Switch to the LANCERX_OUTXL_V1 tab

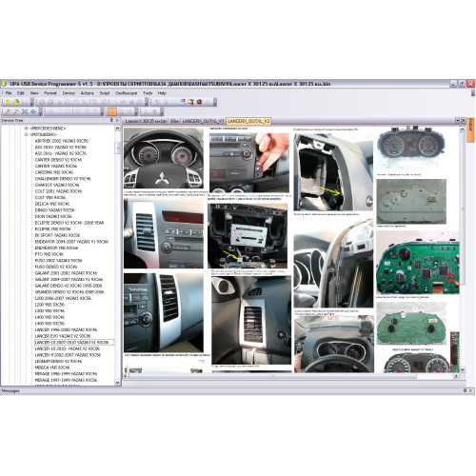click(203, 121)
